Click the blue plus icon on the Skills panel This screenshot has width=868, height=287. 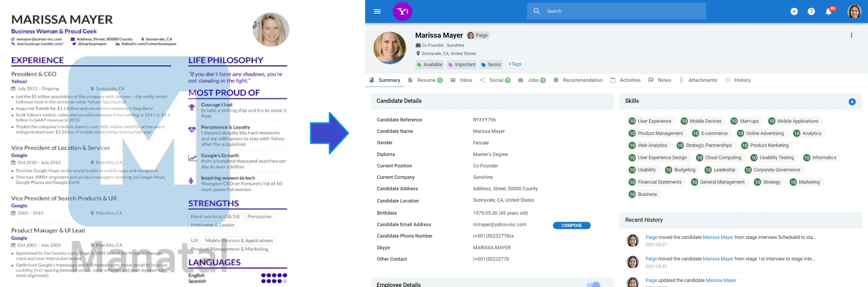tap(853, 102)
